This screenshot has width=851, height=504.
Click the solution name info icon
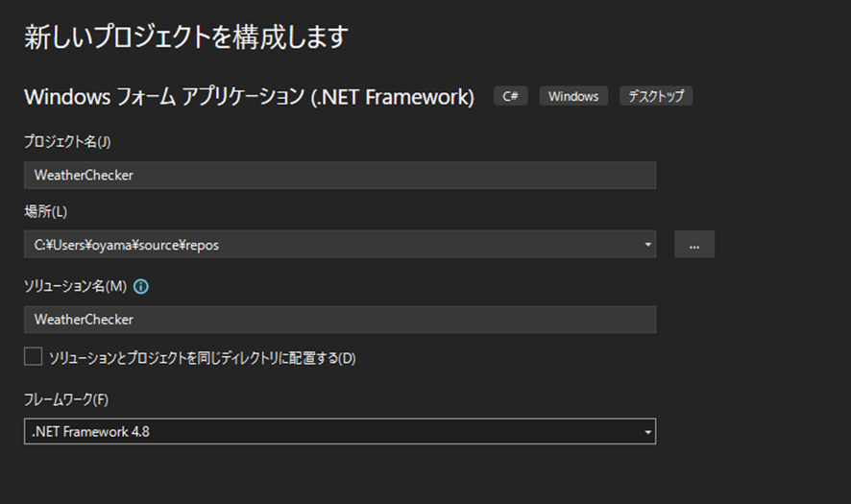click(x=141, y=286)
